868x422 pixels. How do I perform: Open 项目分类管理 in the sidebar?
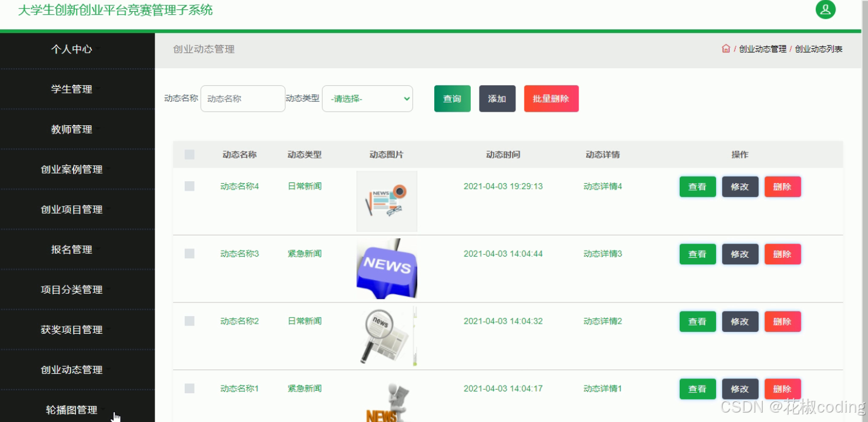coord(72,290)
